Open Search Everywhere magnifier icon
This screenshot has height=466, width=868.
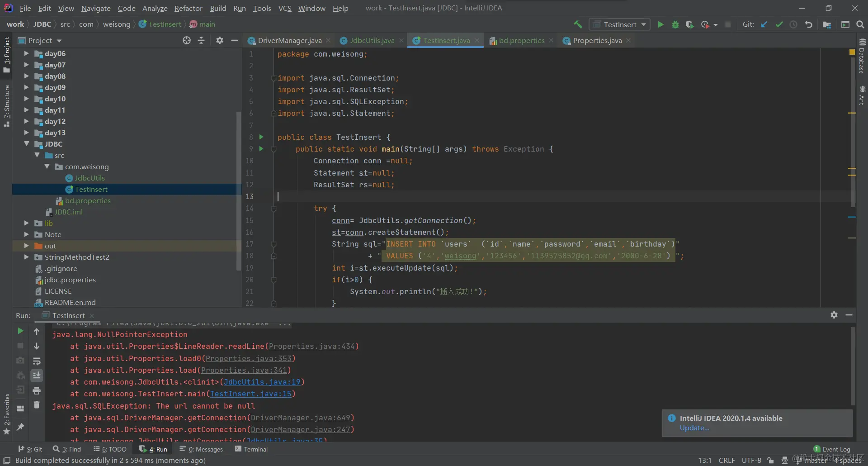[860, 24]
